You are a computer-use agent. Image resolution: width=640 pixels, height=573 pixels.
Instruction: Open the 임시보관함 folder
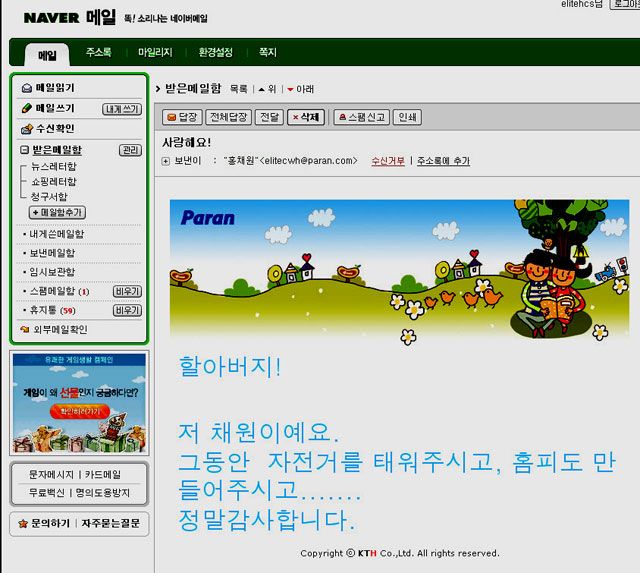(x=52, y=272)
